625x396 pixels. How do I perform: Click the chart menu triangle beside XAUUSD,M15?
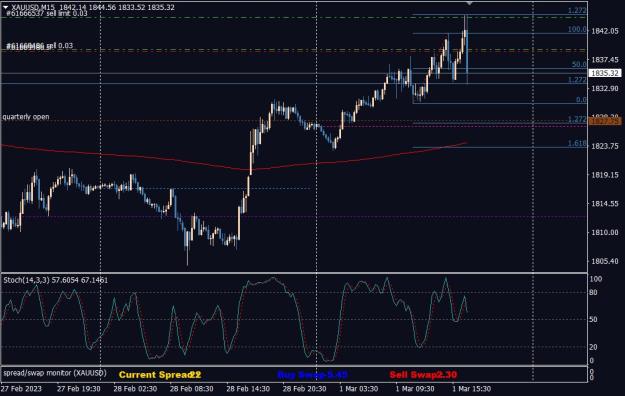pos(6,7)
